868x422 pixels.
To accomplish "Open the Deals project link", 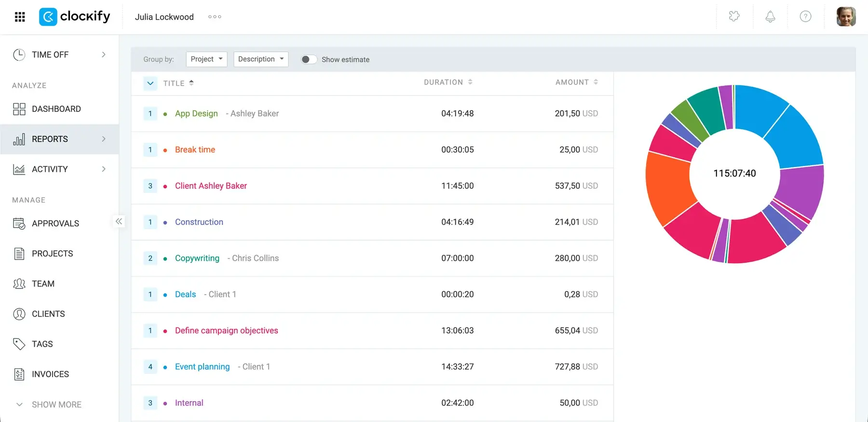I will point(186,294).
